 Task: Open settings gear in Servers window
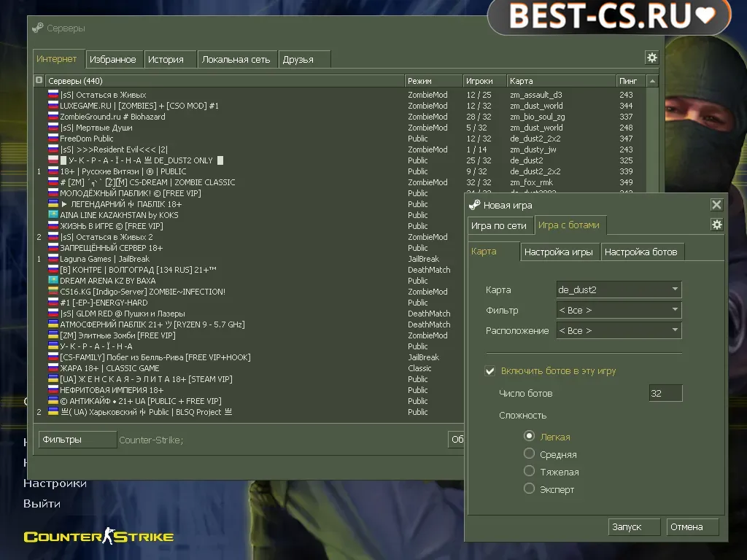click(651, 58)
